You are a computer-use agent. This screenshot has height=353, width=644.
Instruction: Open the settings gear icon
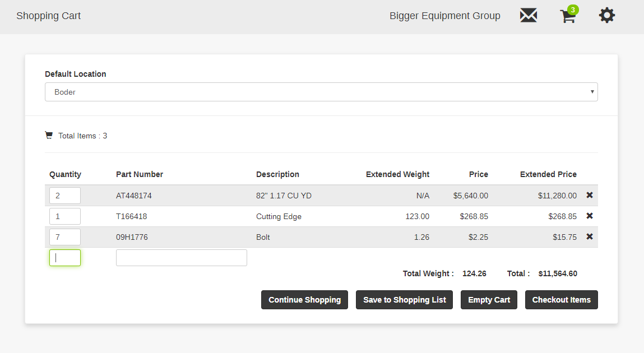[606, 16]
